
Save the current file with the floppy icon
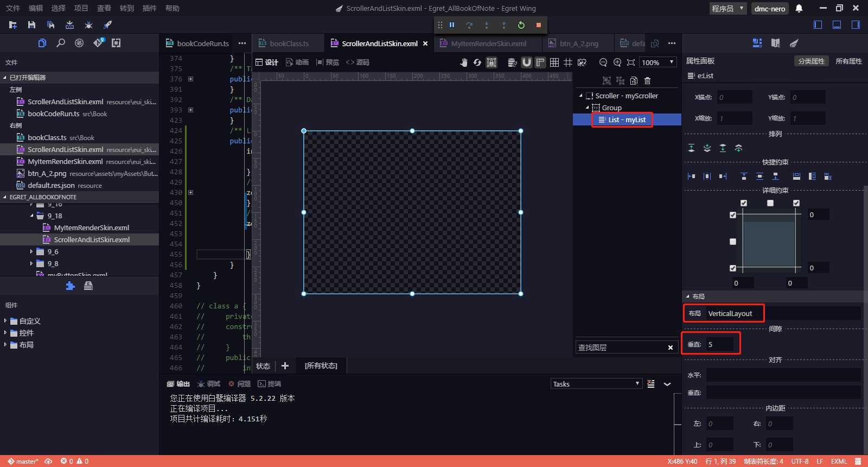pyautogui.click(x=31, y=25)
